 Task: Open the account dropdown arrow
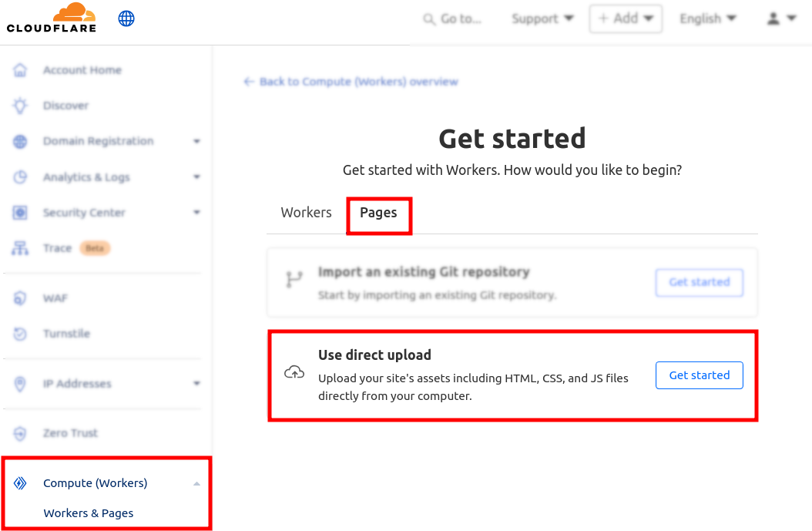click(x=791, y=18)
